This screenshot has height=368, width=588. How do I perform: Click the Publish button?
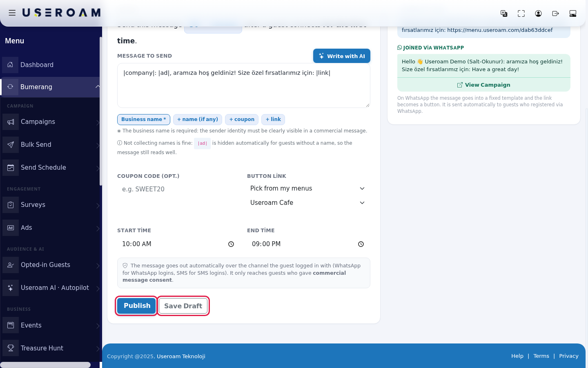point(137,306)
